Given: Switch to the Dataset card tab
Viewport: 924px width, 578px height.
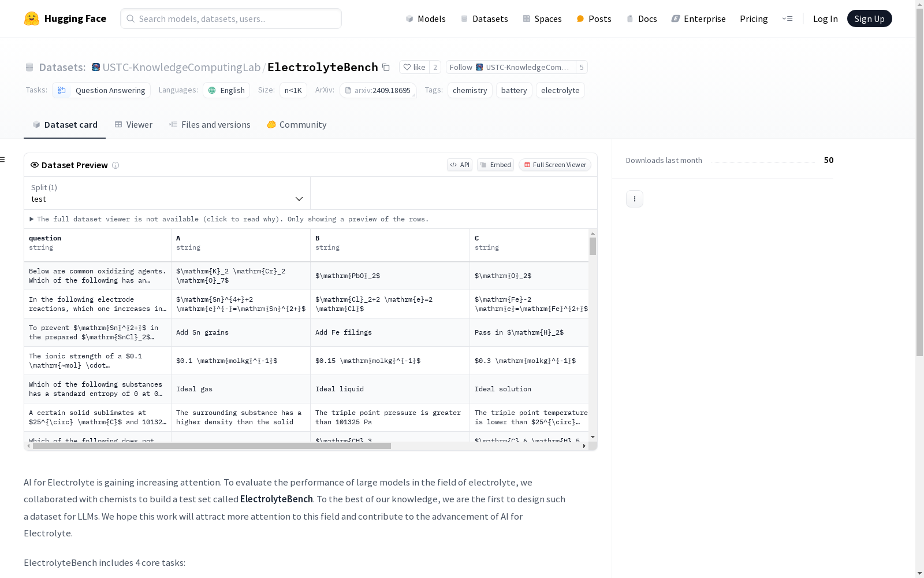Looking at the screenshot, I should (65, 125).
